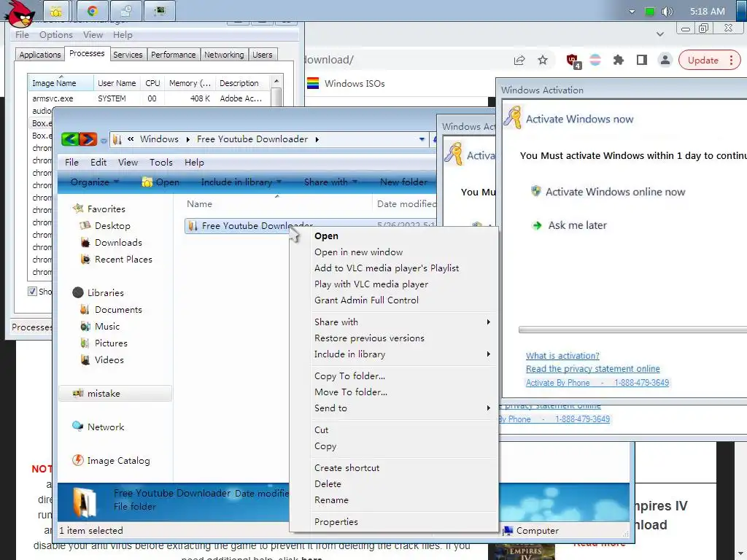
Task: Bookmark page with star icon
Action: pyautogui.click(x=543, y=60)
